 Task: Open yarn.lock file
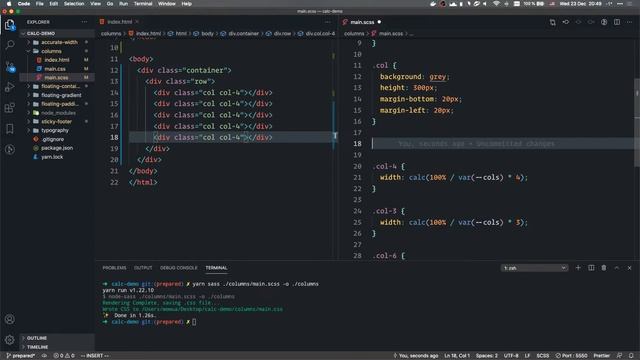coord(52,157)
